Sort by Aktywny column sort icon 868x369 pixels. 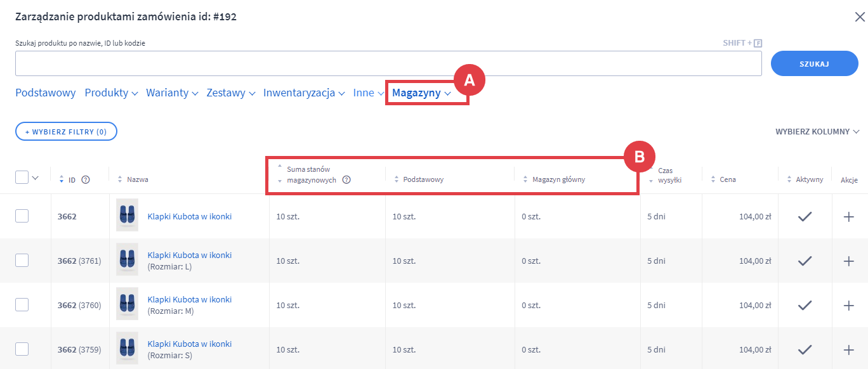[x=789, y=179]
